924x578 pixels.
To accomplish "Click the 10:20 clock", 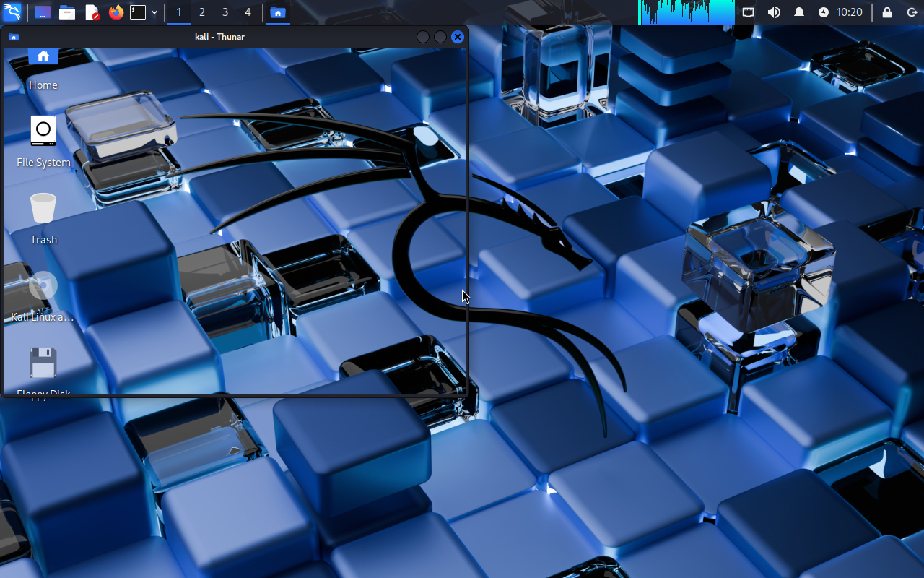I will point(850,12).
